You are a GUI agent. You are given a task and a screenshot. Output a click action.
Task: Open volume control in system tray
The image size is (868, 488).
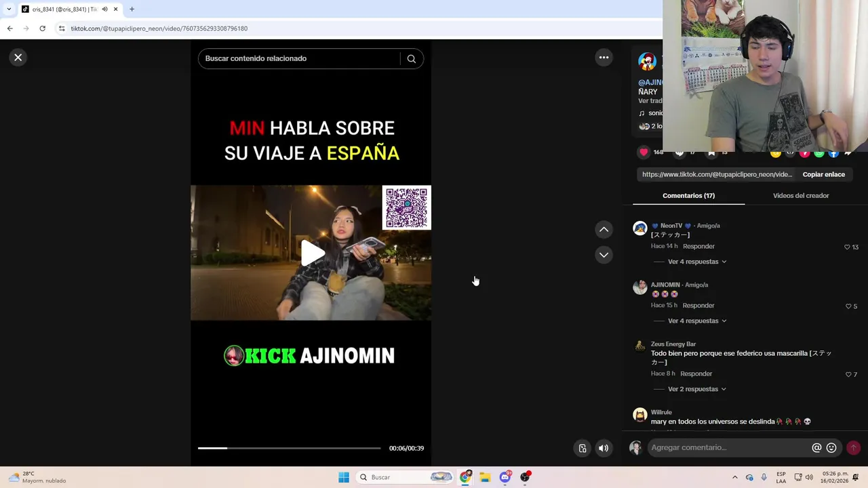pos(809,477)
